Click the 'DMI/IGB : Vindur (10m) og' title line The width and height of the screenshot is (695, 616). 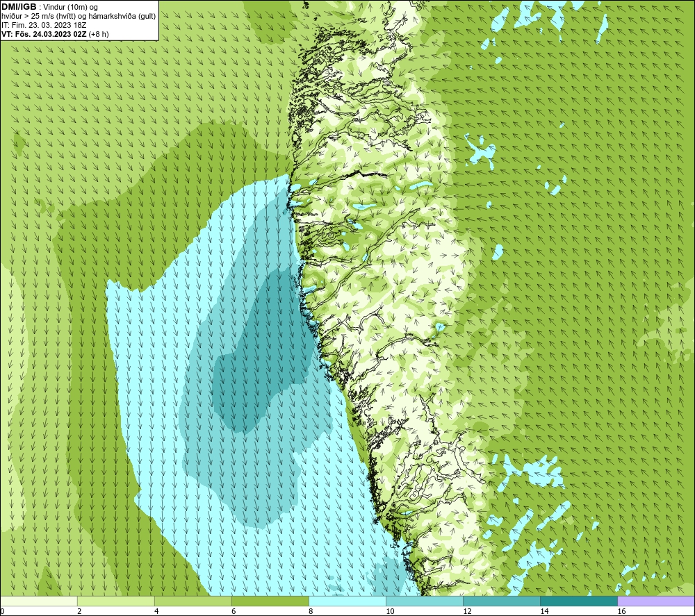[x=49, y=7]
